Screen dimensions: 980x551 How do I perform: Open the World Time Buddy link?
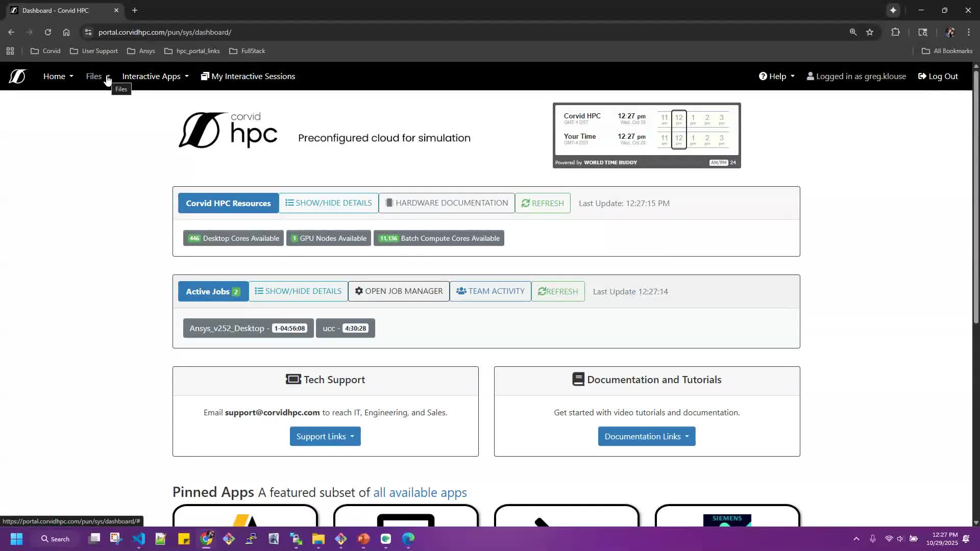(610, 163)
